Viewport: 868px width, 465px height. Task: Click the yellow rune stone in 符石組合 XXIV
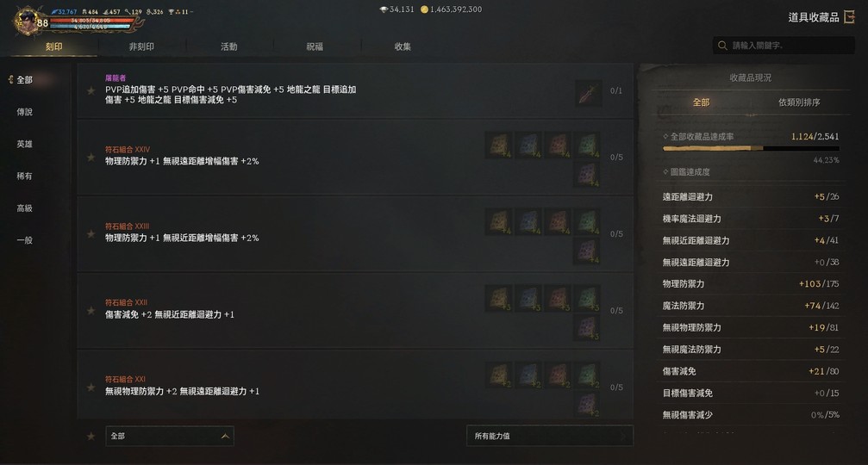[499, 145]
